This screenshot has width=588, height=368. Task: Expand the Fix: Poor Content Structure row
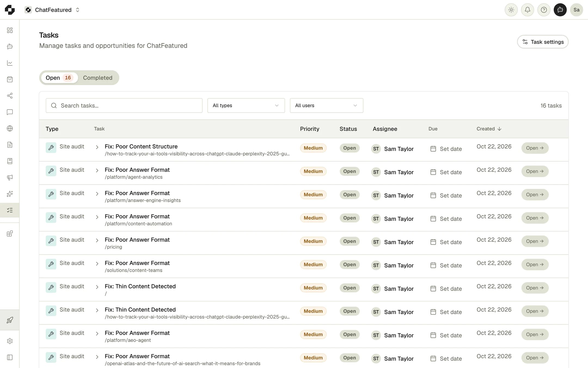pyautogui.click(x=97, y=147)
